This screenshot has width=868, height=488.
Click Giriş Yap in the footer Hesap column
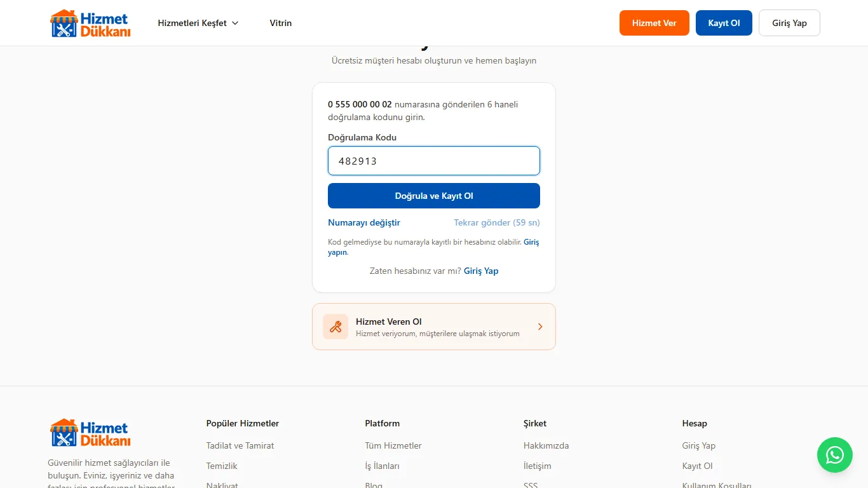[x=699, y=445]
